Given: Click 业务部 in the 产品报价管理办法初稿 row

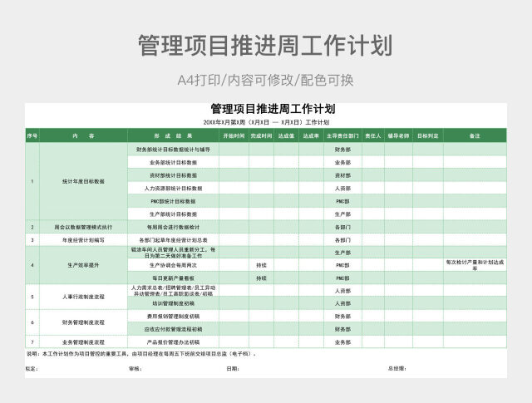Looking at the screenshot, I should tap(342, 342).
